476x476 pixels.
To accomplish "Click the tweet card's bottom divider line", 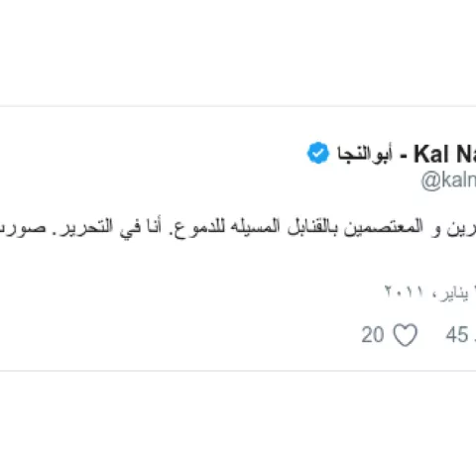I will [x=238, y=371].
